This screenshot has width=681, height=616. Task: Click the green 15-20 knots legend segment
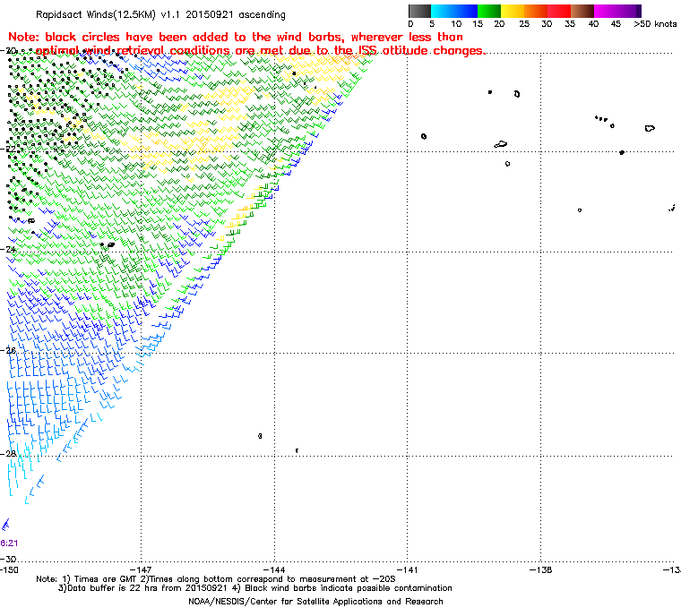click(x=489, y=11)
